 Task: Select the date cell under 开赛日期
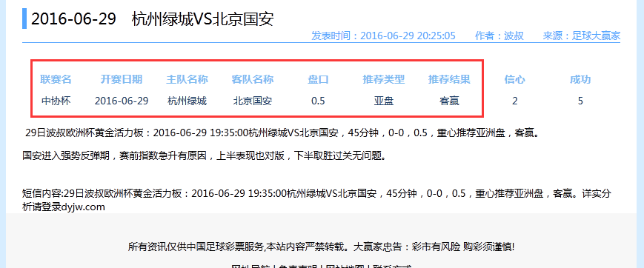122,101
